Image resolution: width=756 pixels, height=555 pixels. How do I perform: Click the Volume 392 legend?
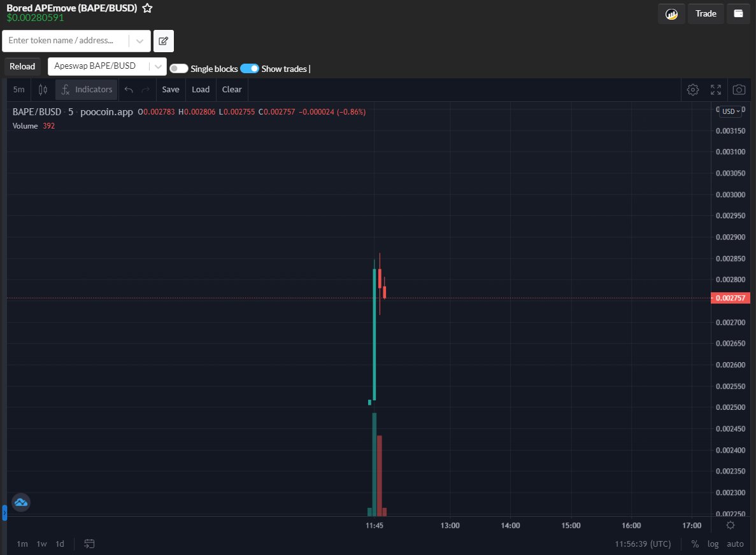(x=34, y=126)
